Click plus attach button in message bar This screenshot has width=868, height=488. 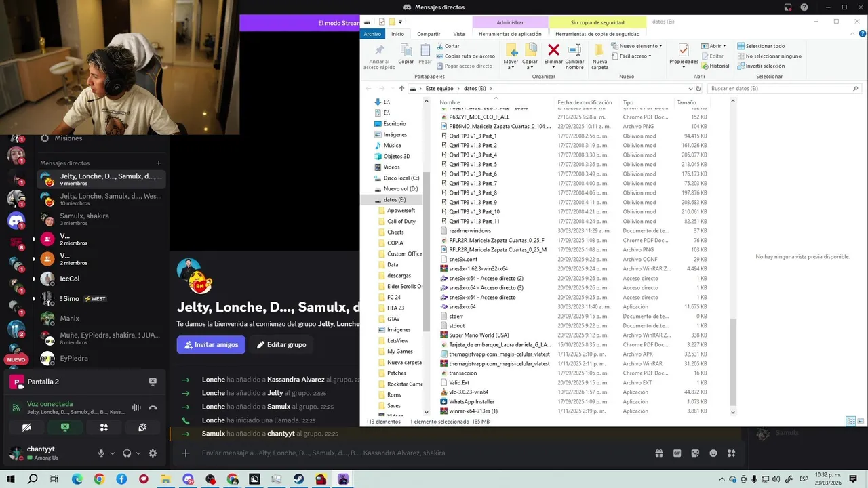tap(186, 453)
